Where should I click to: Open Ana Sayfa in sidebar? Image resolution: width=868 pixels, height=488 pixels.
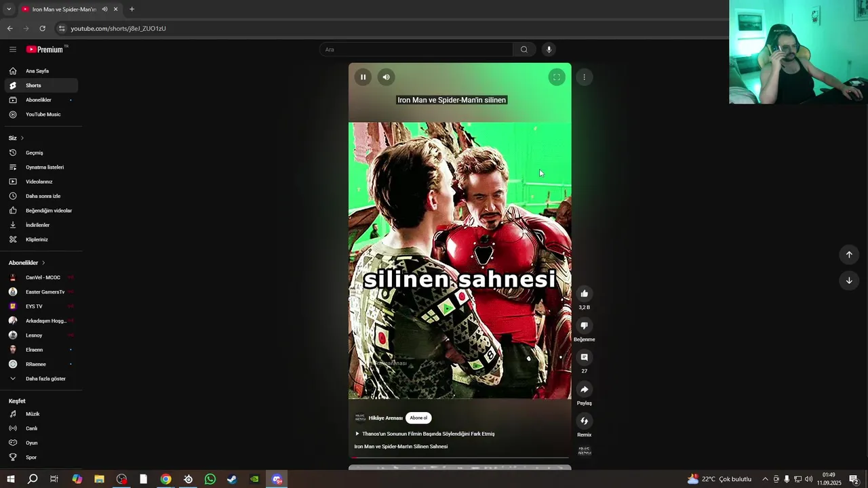point(41,71)
